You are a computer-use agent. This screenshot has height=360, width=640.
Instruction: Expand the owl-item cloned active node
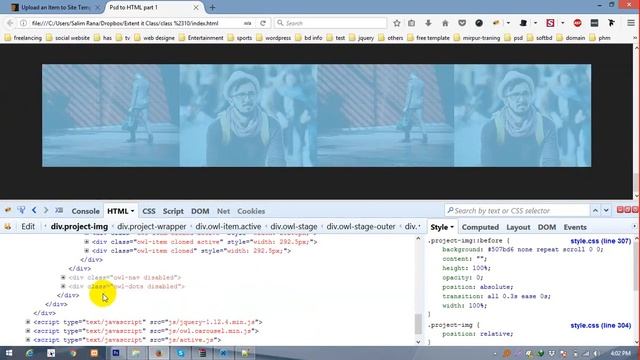pyautogui.click(x=87, y=242)
